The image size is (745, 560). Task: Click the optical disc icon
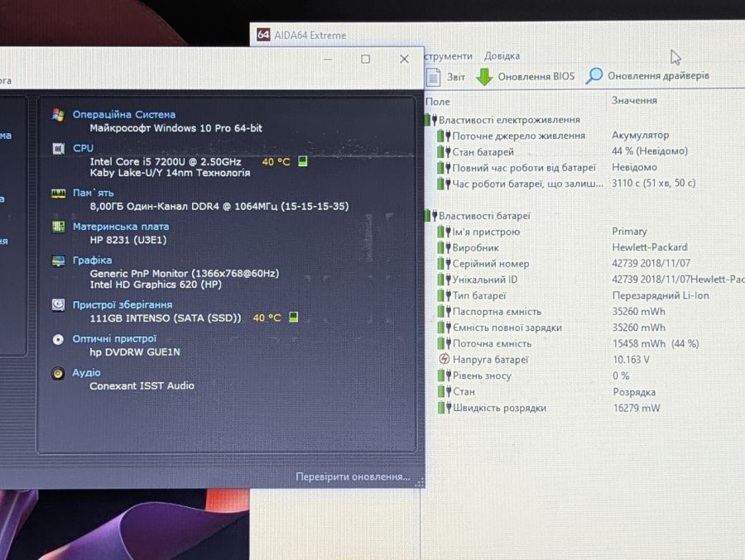click(58, 339)
